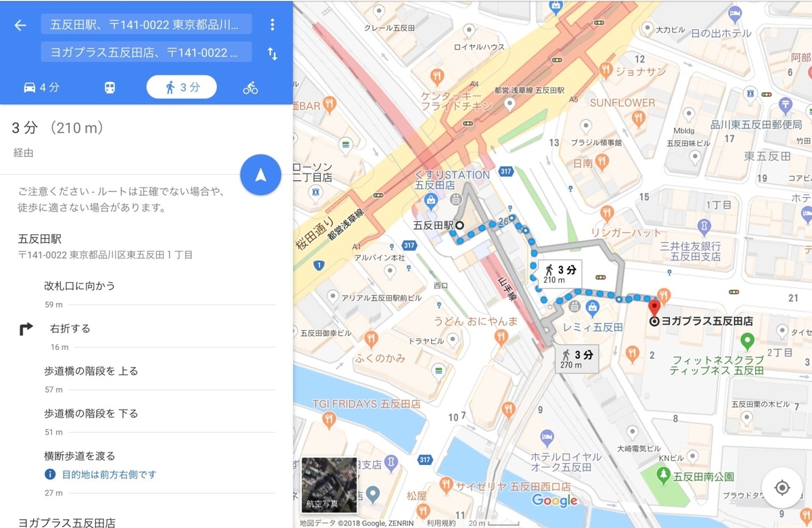Select the alternate 3分 270 m route label
Viewport: 812px width, 528px height.
click(577, 359)
